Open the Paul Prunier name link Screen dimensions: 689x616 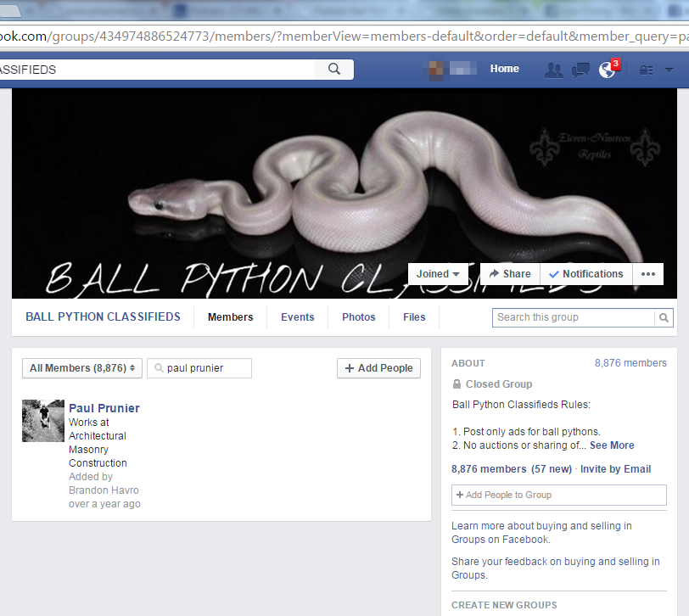click(104, 408)
